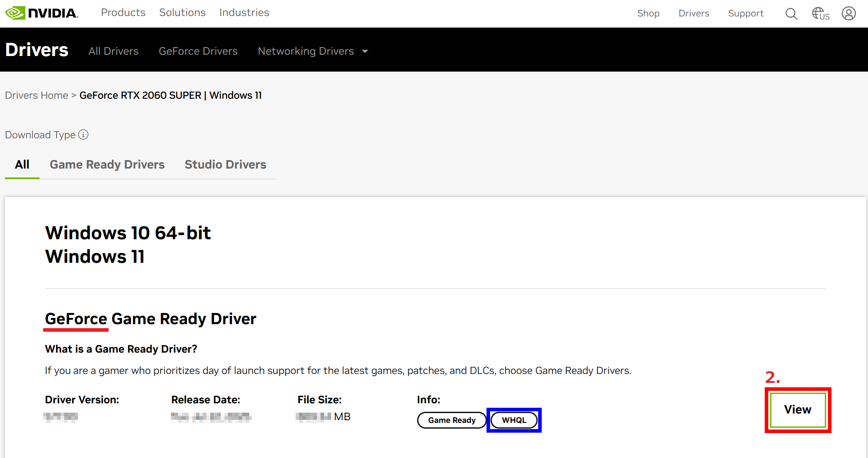Open the Support link
Screen dimensions: 868x458
pos(746,14)
